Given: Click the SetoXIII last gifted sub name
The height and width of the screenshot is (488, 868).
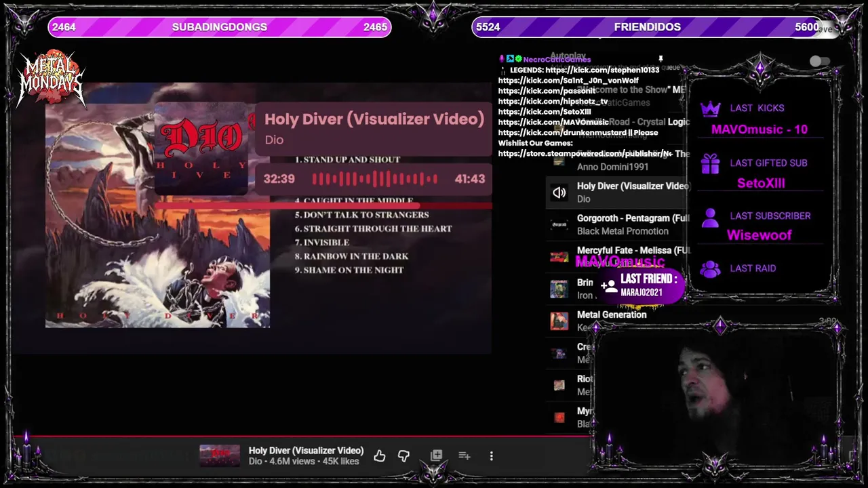Looking at the screenshot, I should [x=761, y=183].
